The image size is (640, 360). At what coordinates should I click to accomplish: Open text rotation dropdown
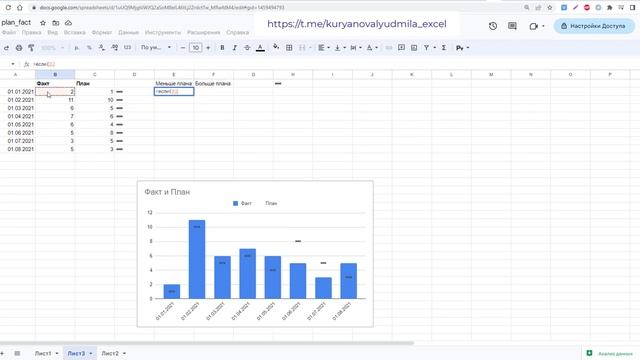point(372,48)
